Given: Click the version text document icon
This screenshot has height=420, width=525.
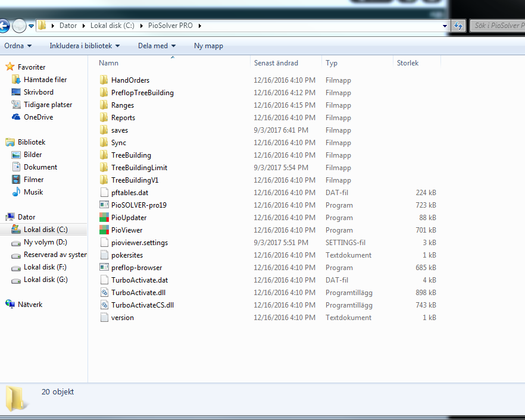Looking at the screenshot, I should coord(104,317).
